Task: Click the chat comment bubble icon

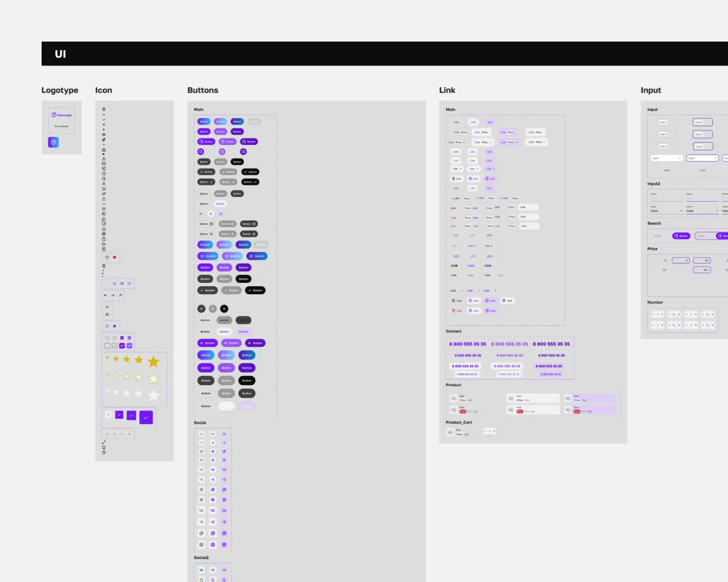Action: coord(104,214)
